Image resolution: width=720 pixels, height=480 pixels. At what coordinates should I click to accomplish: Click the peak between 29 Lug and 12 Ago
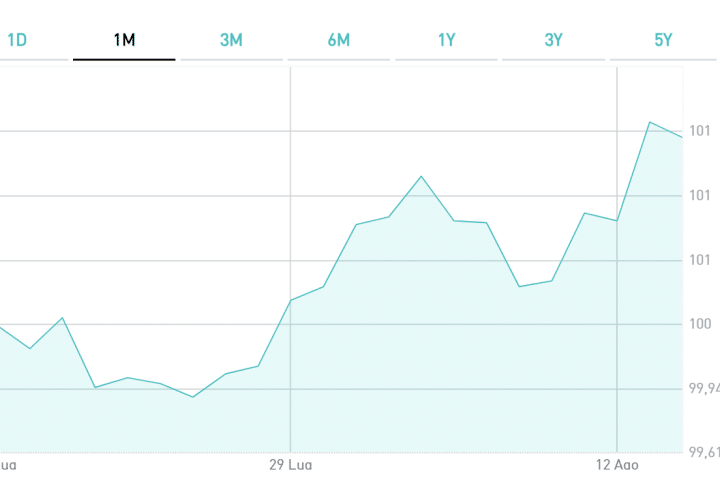point(421,176)
